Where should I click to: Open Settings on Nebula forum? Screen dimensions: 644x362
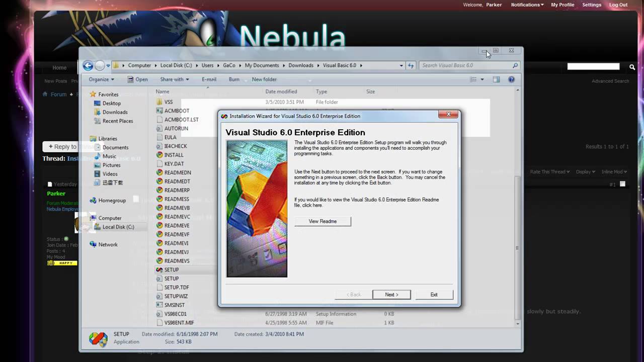click(x=592, y=5)
